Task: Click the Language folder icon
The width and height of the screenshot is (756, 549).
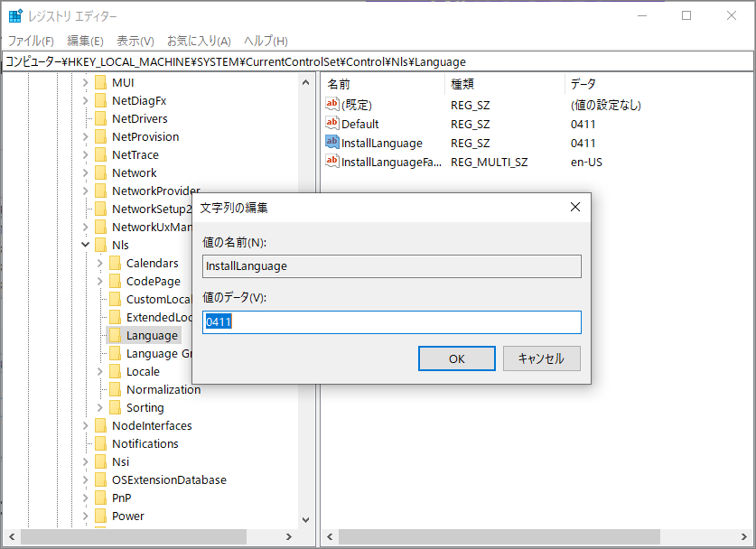Action: pyautogui.click(x=116, y=336)
